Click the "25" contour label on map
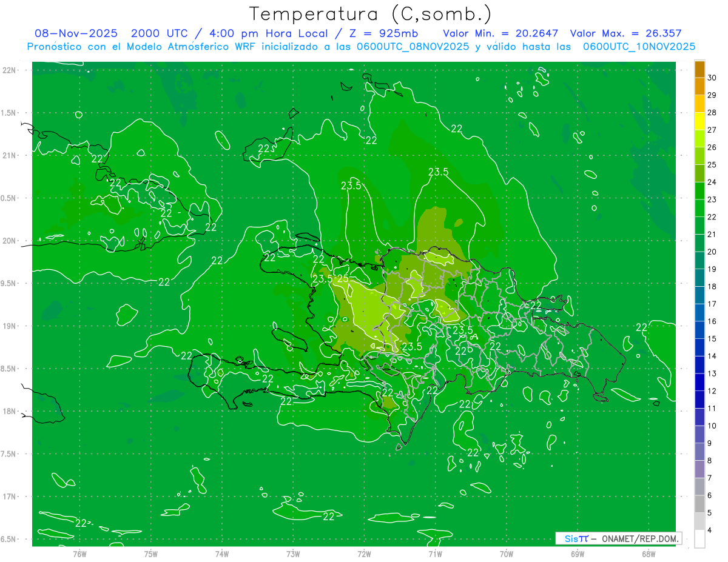Viewport: 728px width, 562px height. (343, 279)
